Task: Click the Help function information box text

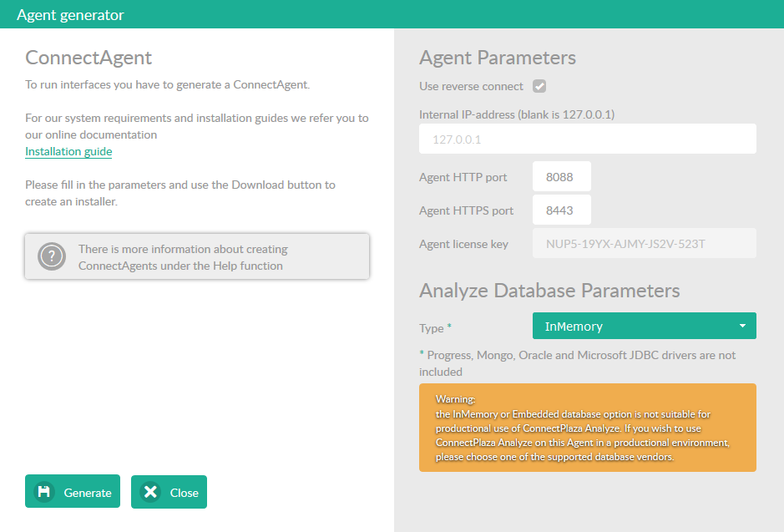Action: click(x=183, y=257)
